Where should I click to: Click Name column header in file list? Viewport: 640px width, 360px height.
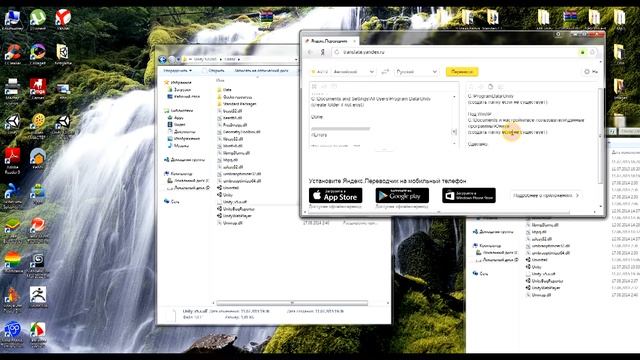(x=220, y=80)
